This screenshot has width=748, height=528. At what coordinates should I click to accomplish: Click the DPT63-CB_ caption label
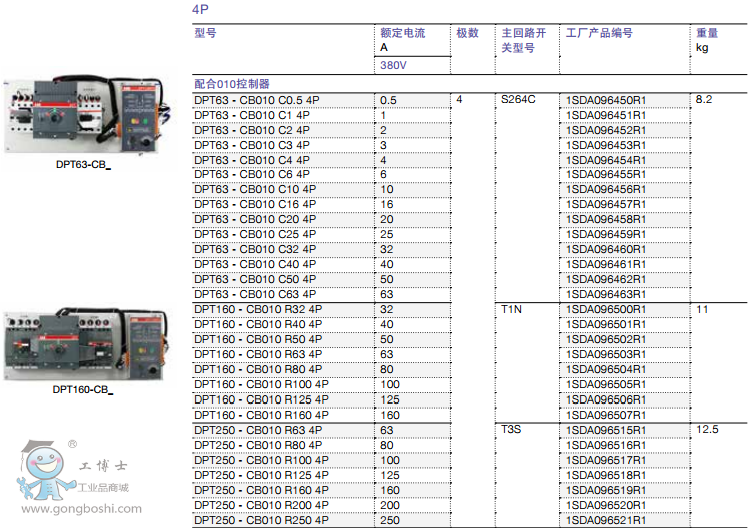[x=83, y=164]
